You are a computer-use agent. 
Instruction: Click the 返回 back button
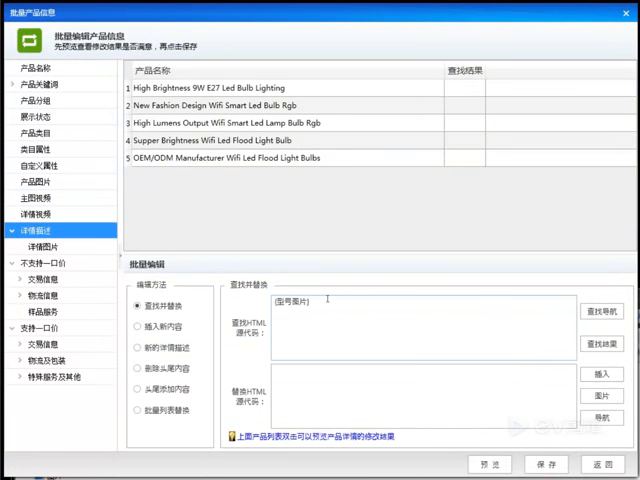point(603,464)
